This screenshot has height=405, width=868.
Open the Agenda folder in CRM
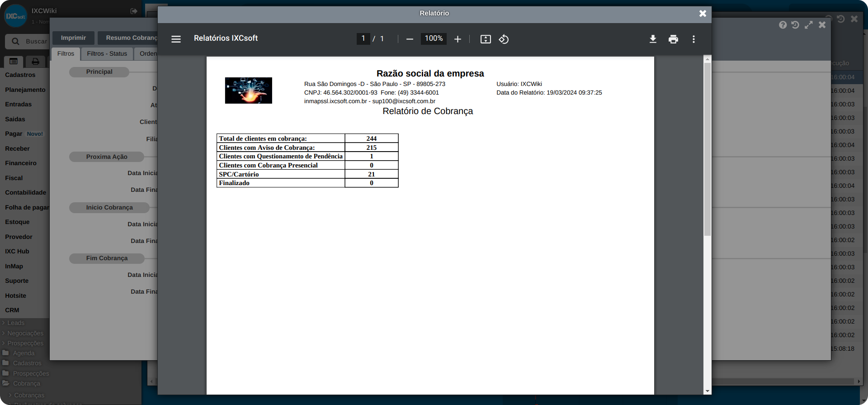[19, 353]
